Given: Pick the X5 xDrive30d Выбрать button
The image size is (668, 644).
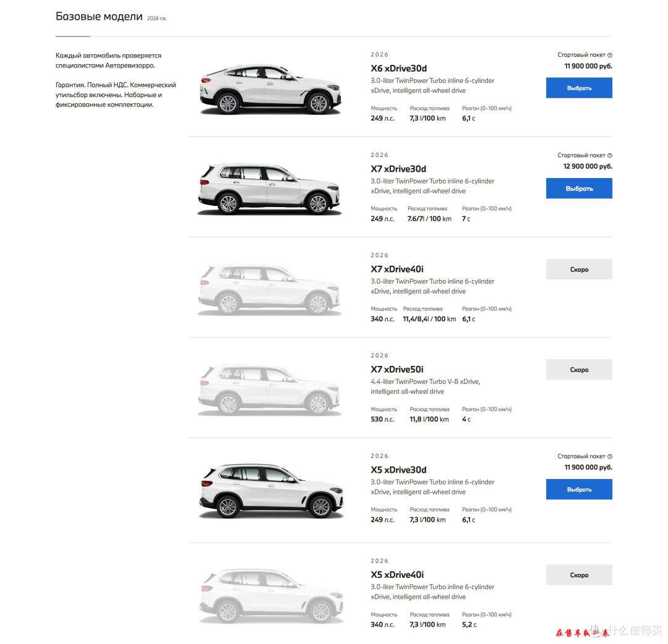Looking at the screenshot, I should (x=579, y=489).
